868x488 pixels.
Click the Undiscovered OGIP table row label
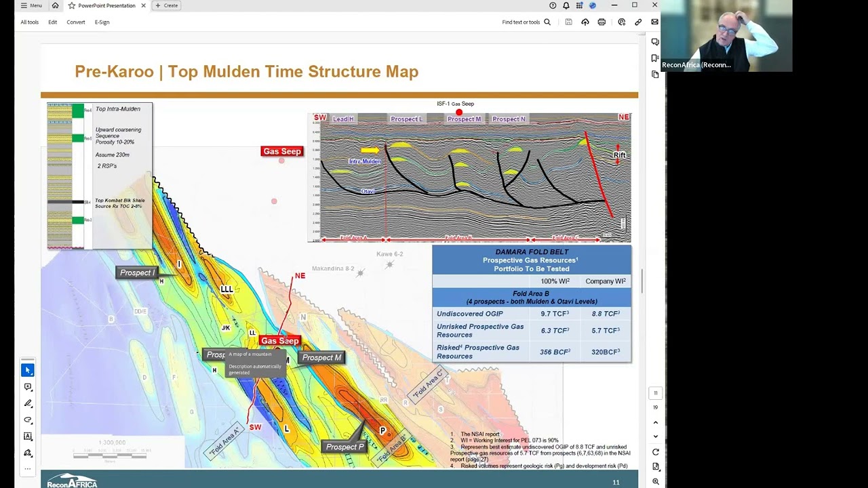point(470,314)
